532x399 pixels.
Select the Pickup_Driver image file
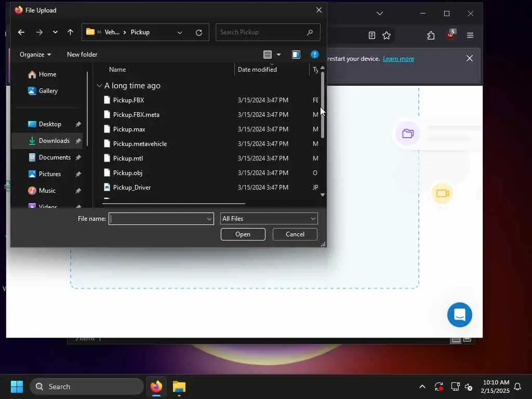click(132, 188)
